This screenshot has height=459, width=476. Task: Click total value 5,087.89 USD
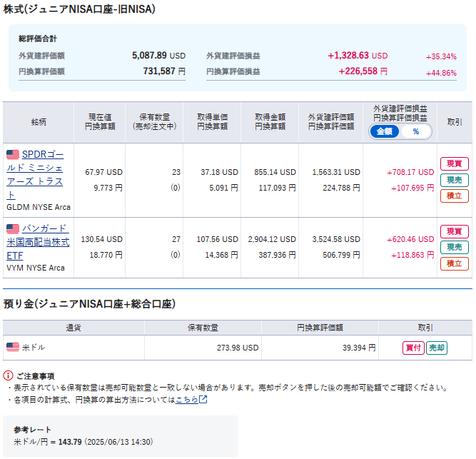(x=158, y=56)
